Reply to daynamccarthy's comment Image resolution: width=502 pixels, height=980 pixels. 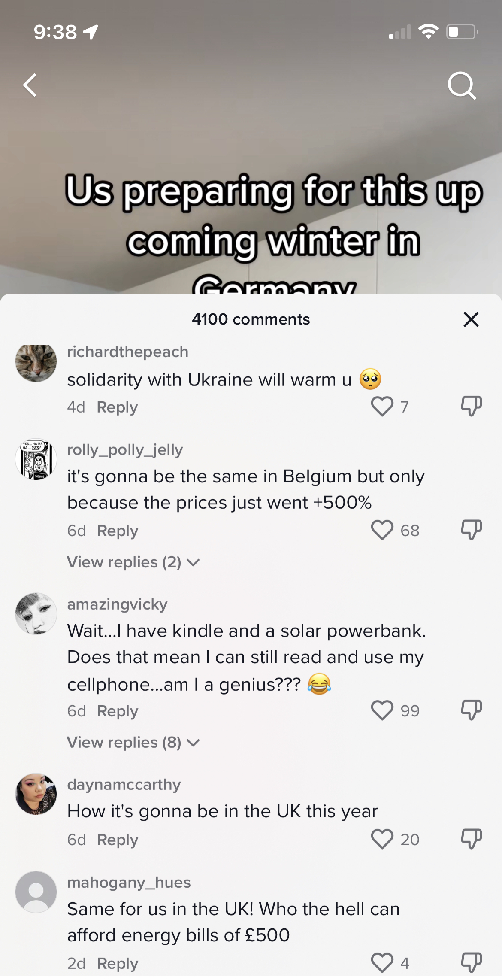coord(118,840)
